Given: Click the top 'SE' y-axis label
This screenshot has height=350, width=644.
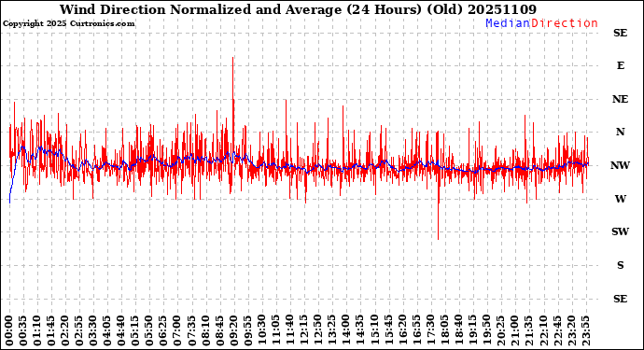Looking at the screenshot, I should tap(620, 33).
